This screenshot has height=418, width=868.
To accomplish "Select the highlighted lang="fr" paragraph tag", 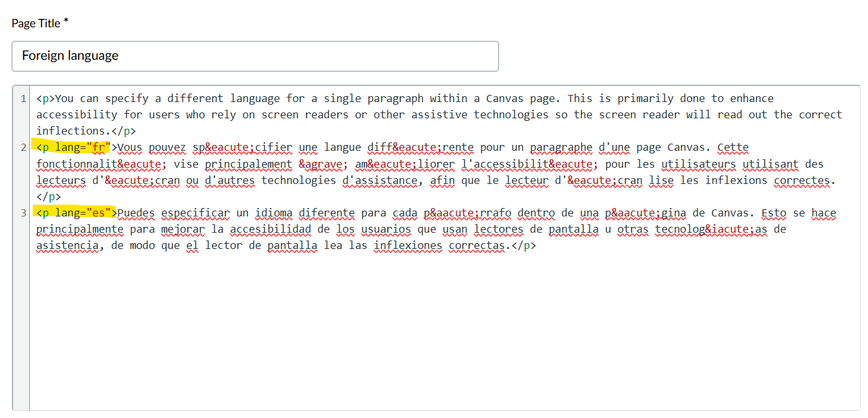I will [x=75, y=147].
